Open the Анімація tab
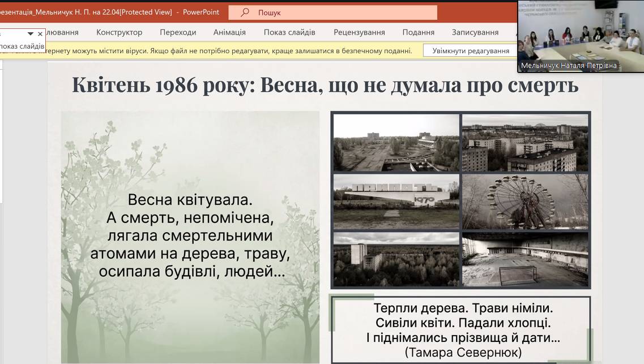This screenshot has height=364, width=644. click(x=229, y=32)
